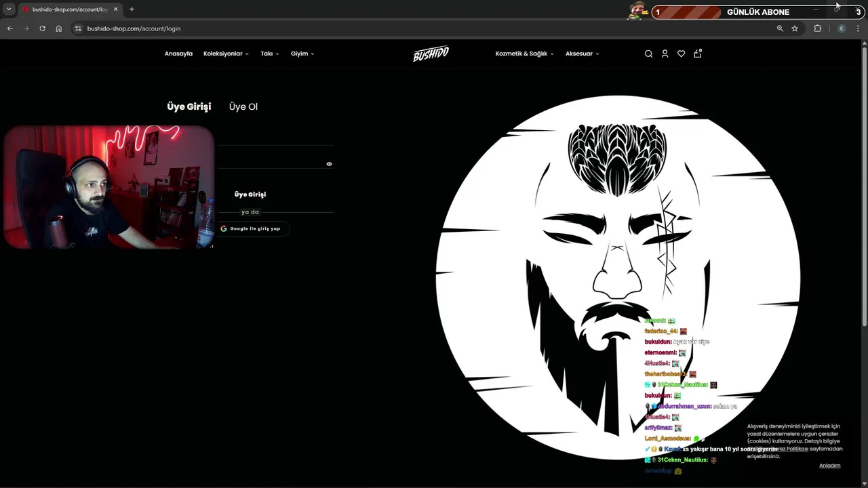Click the Bushido logo

point(431,54)
